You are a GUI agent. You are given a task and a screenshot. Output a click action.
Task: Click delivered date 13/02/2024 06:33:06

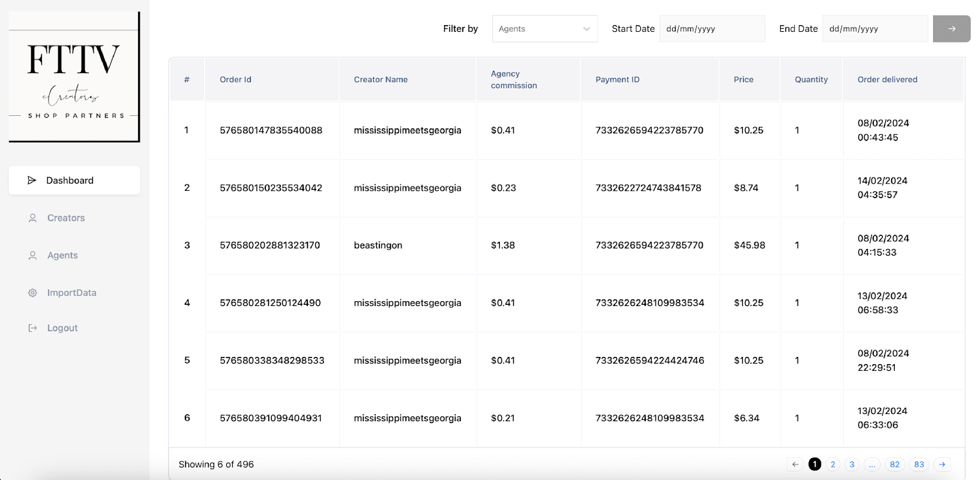[x=882, y=418]
